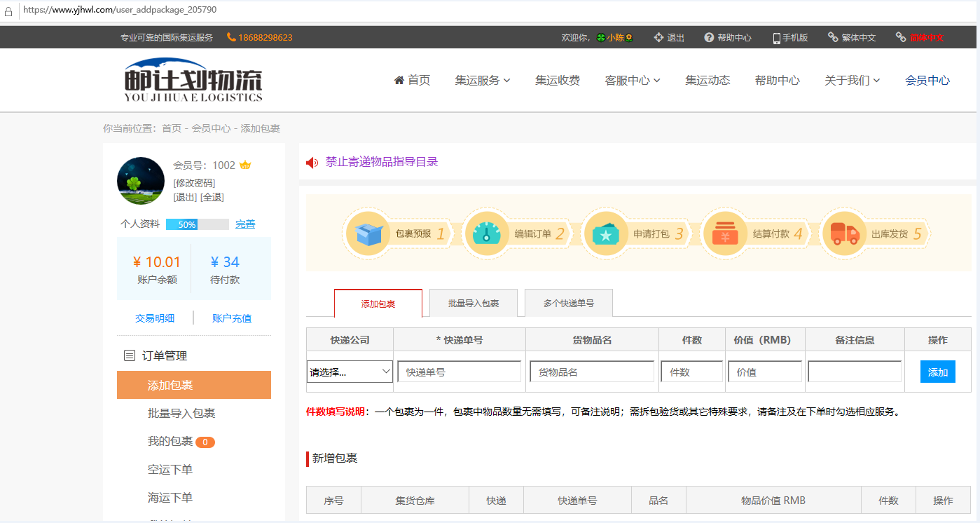980x523 pixels.
Task: Click the ¥ 10.01 account balance
Action: click(157, 262)
